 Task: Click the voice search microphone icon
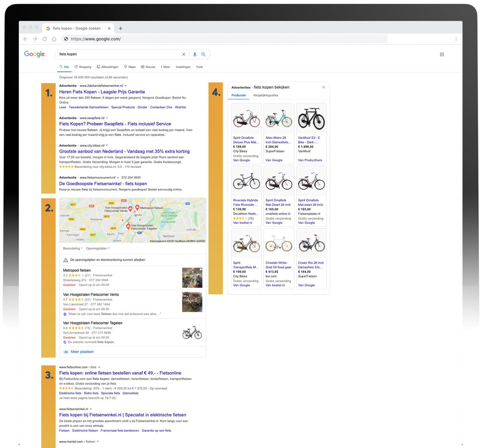pos(195,54)
